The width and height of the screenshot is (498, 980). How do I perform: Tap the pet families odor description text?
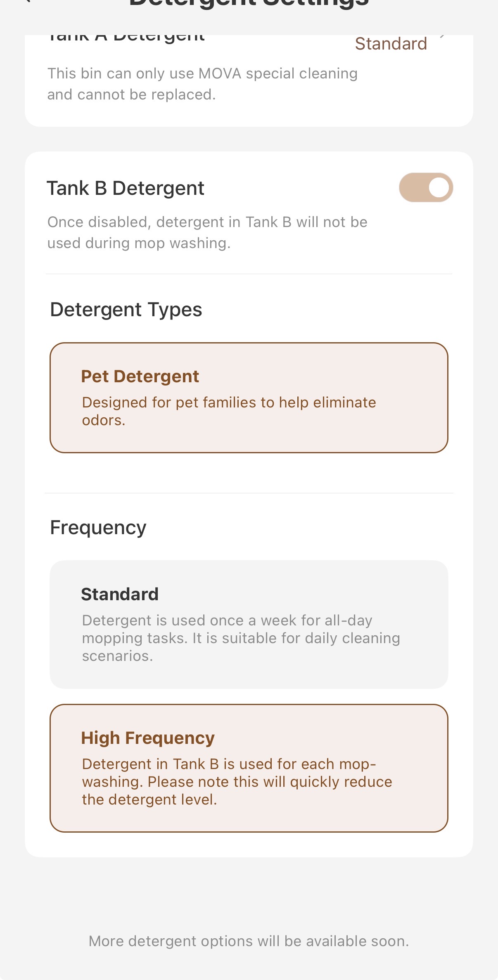[x=229, y=411]
